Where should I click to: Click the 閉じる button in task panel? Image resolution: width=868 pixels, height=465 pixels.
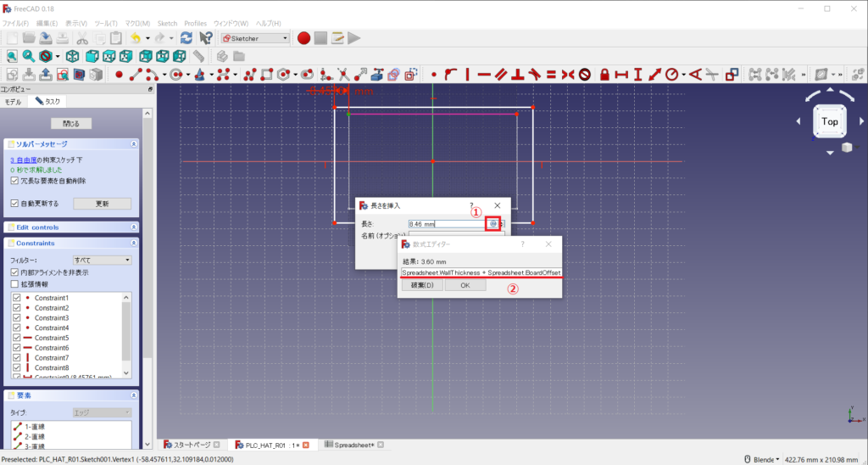[x=71, y=124]
